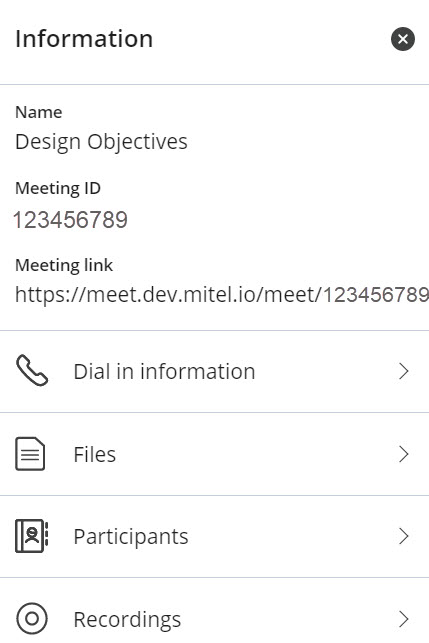Open the Files entry

coord(214,454)
